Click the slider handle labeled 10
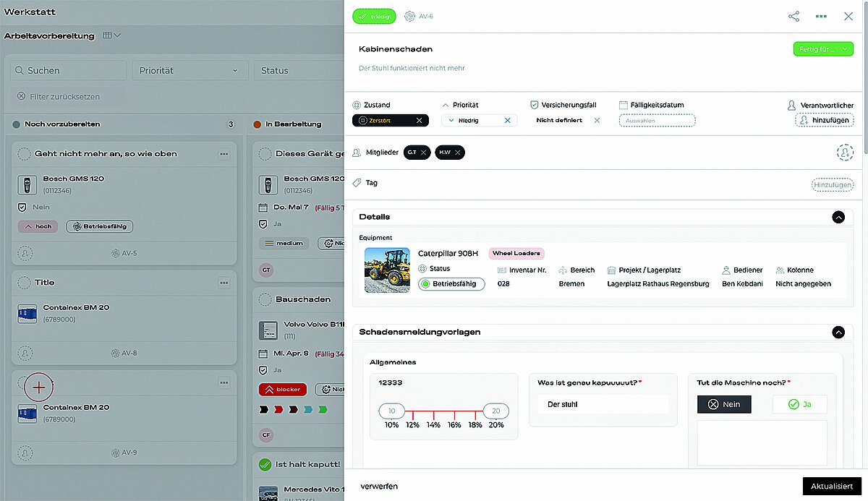 coord(391,411)
